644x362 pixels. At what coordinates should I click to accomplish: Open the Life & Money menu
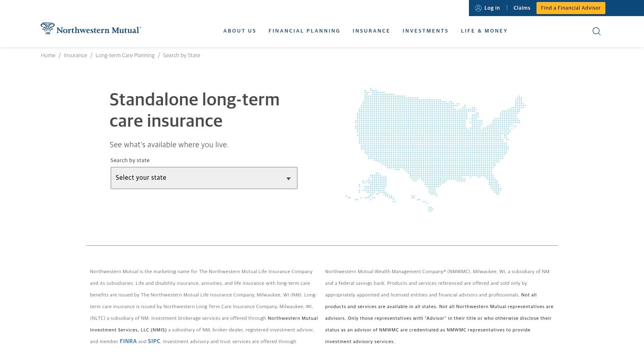(484, 31)
